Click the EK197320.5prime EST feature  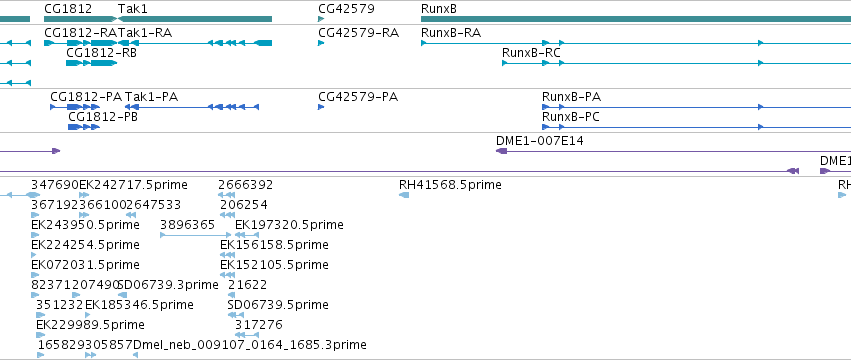[x=247, y=235]
